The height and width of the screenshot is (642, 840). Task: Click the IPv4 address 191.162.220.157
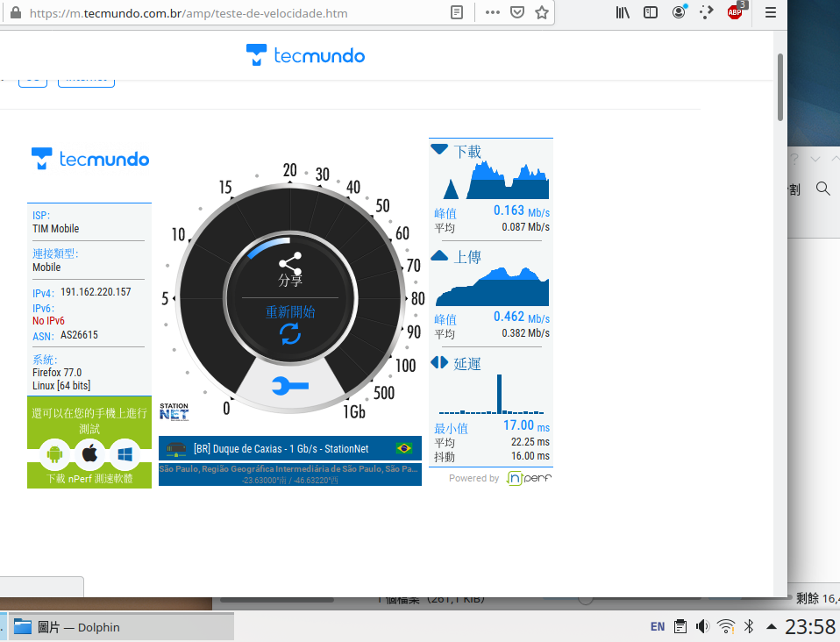96,292
